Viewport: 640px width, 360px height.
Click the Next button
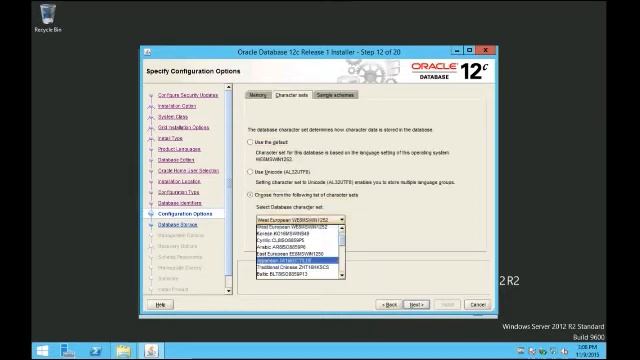coord(416,304)
